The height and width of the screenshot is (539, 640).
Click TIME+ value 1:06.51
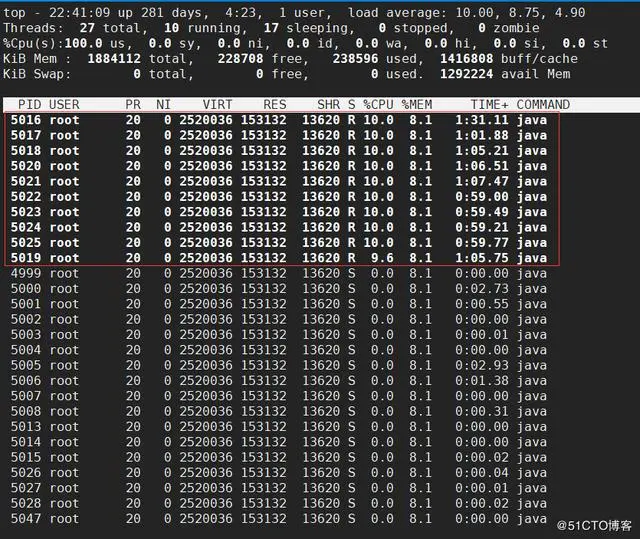(482, 166)
